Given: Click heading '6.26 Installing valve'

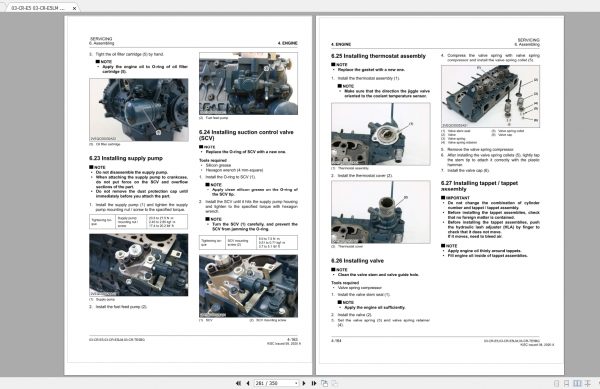Looking at the screenshot, I should pyautogui.click(x=357, y=260).
